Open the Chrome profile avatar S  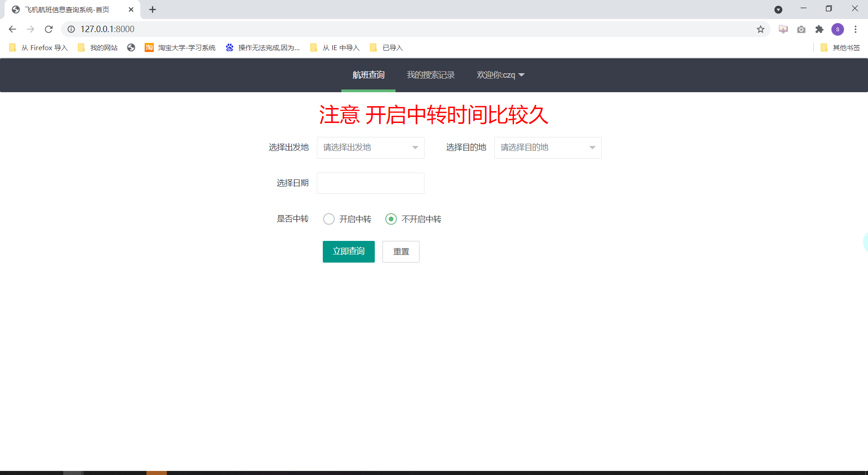click(x=838, y=29)
